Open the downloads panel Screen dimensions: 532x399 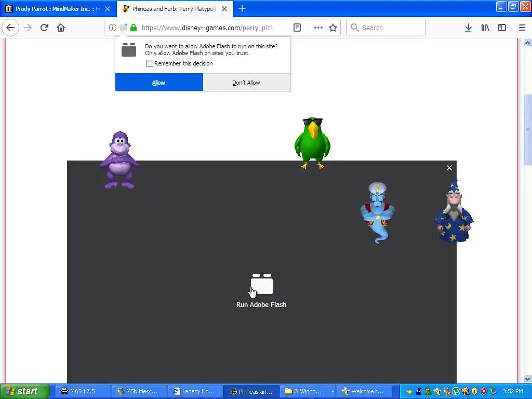click(x=468, y=28)
